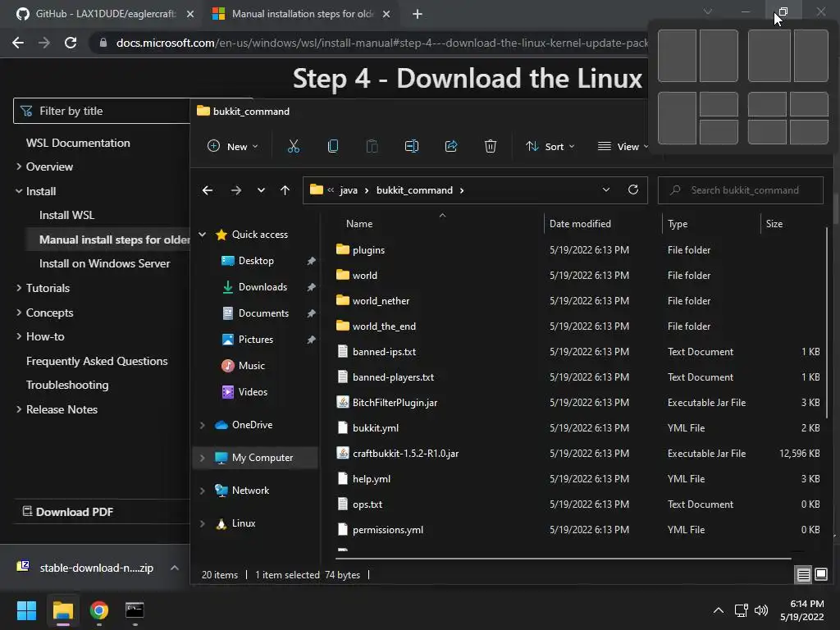The image size is (840, 630).
Task: Expand the OneDrive tree node
Action: click(203, 425)
